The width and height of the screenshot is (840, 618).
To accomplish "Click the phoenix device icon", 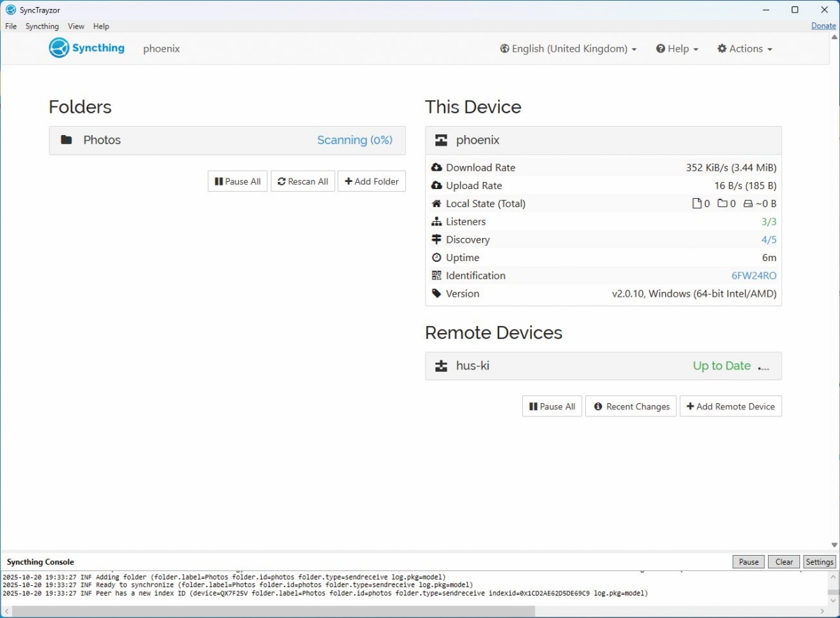I will 441,140.
